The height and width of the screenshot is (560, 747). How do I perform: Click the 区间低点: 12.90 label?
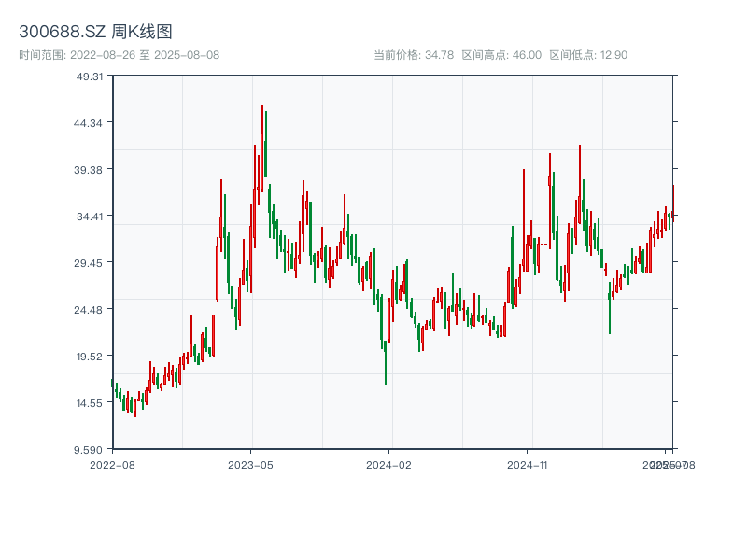point(588,55)
